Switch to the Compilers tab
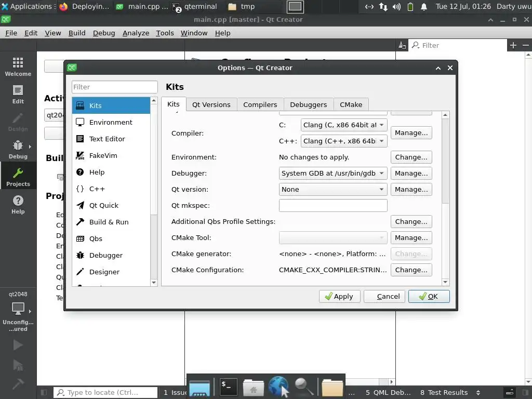 260,104
